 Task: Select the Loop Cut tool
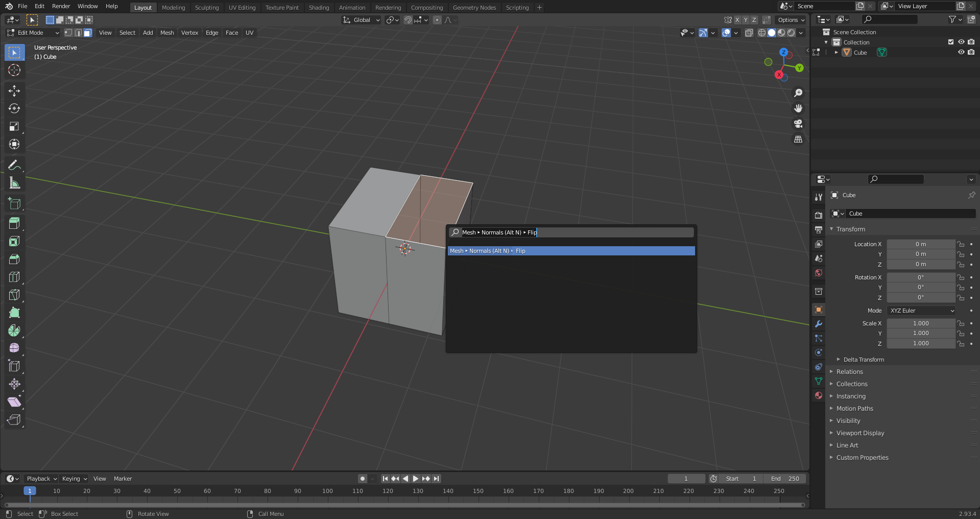coord(14,277)
